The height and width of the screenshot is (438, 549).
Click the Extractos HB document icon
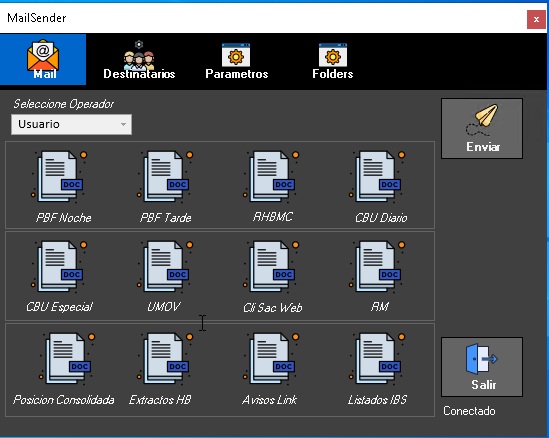[x=165, y=359]
